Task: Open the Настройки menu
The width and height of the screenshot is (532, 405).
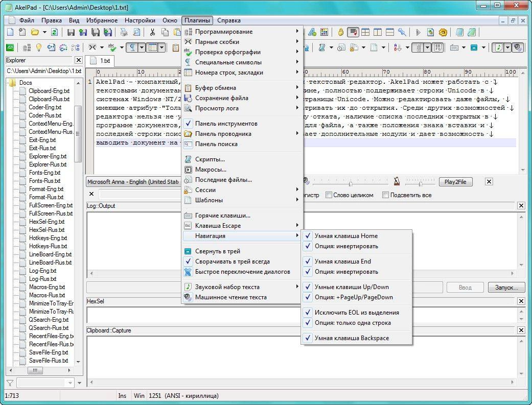Action: [140, 20]
